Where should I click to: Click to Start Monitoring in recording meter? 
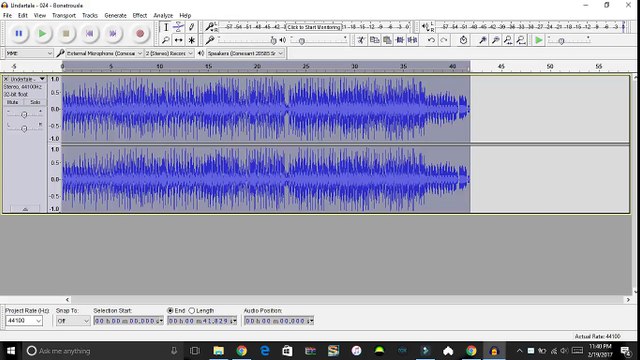click(x=313, y=27)
